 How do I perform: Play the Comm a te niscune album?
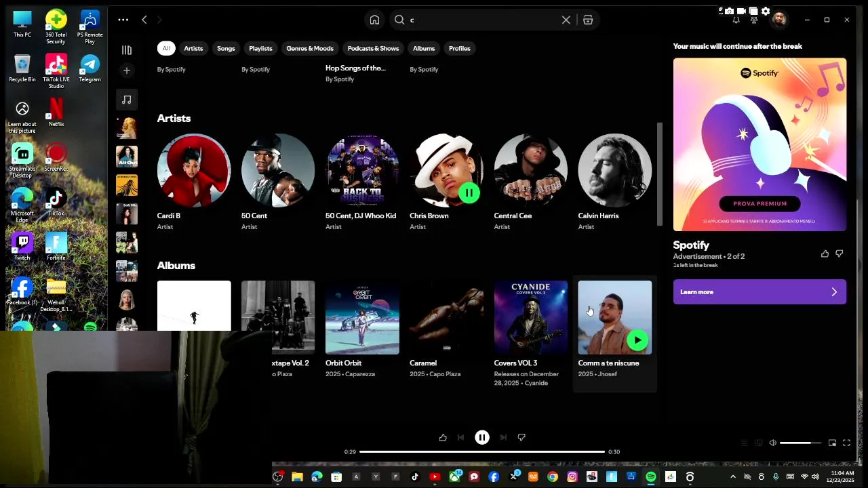tap(637, 340)
